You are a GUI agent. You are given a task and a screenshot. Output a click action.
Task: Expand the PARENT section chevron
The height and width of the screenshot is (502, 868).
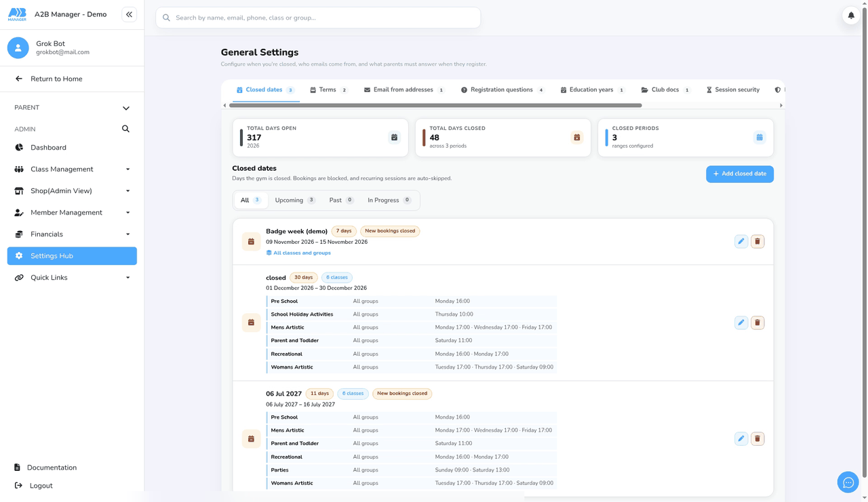pos(126,108)
